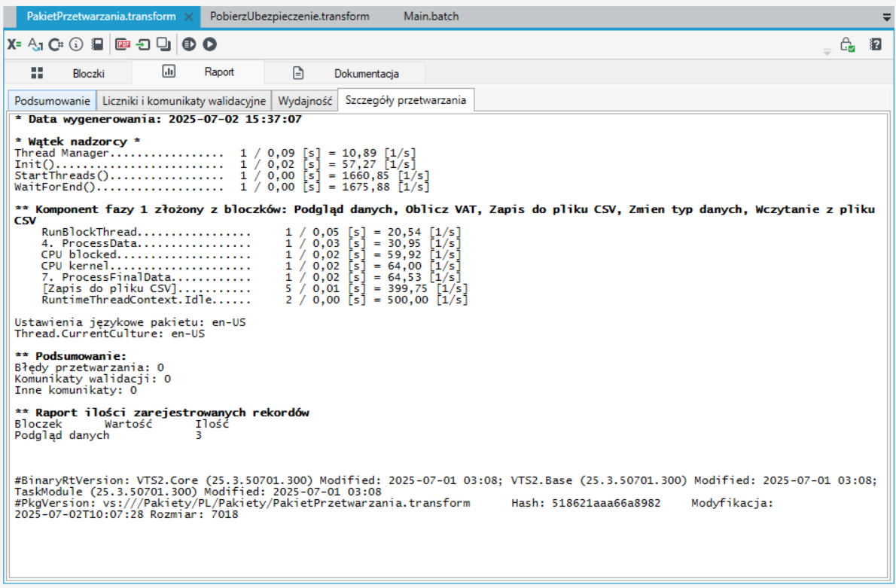Image resolution: width=896 pixels, height=588 pixels.
Task: Open help via the question mark book icon
Action: coord(876,44)
